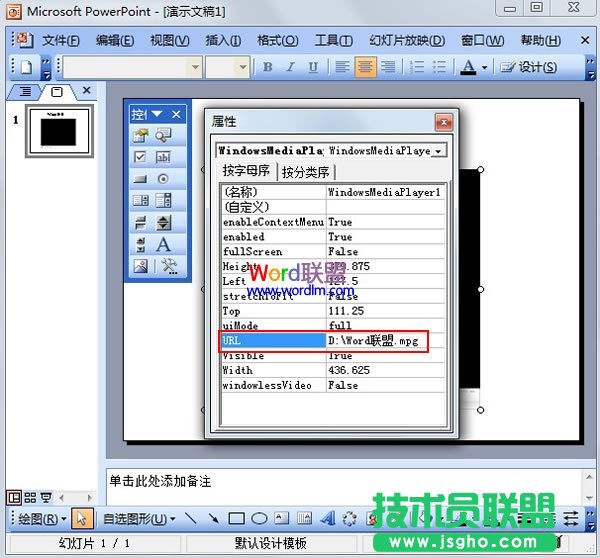Open the WindowsMediaPlayer object dropdown
Screen dimensions: 600x558
(438, 151)
